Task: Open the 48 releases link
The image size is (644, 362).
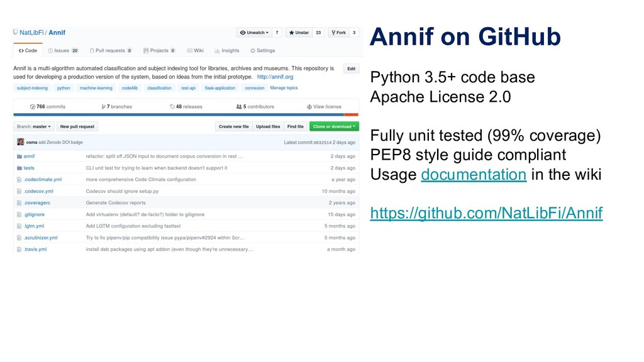Action: (186, 106)
